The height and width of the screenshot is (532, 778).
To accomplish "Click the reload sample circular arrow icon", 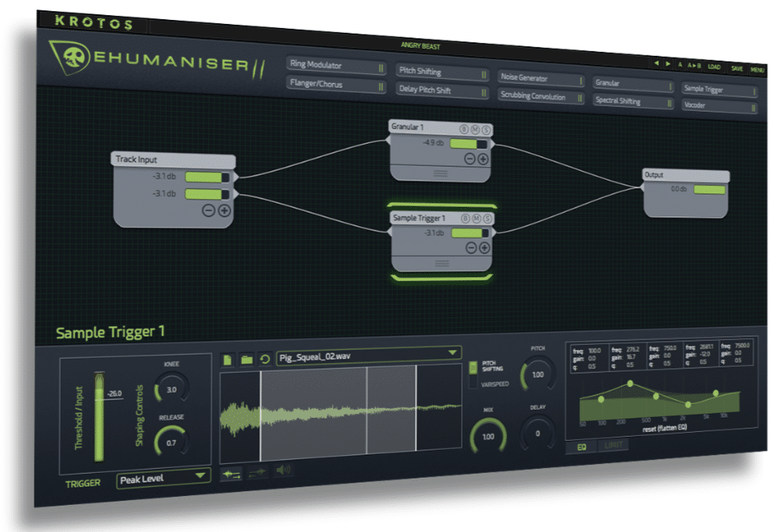I will point(265,359).
